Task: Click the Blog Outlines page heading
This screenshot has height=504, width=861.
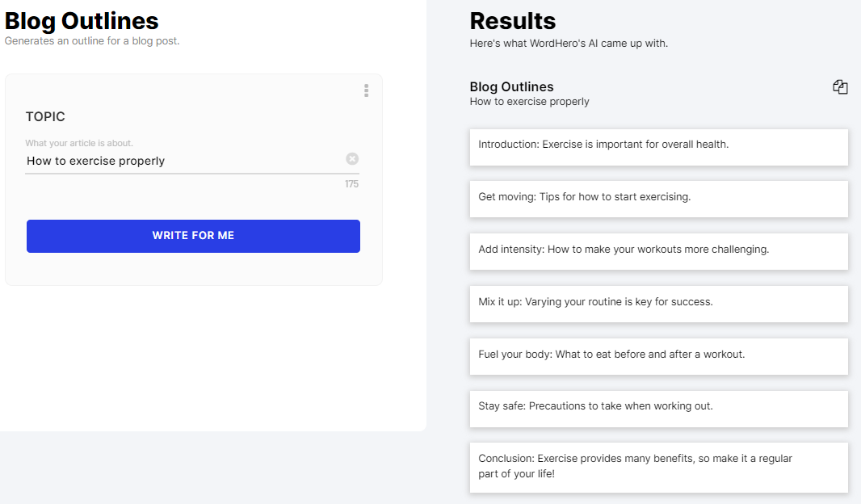Action: click(x=82, y=21)
